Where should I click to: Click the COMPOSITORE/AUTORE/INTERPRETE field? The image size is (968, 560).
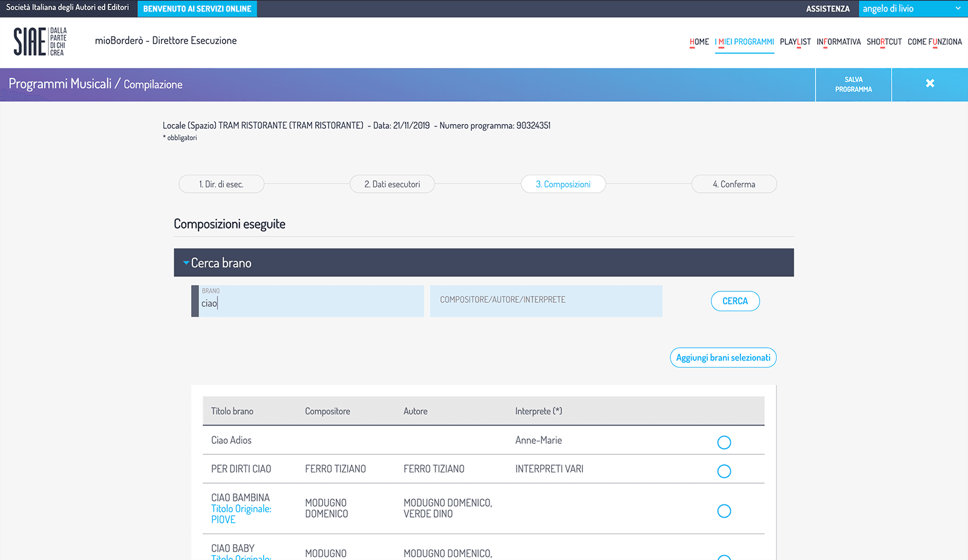click(x=546, y=301)
